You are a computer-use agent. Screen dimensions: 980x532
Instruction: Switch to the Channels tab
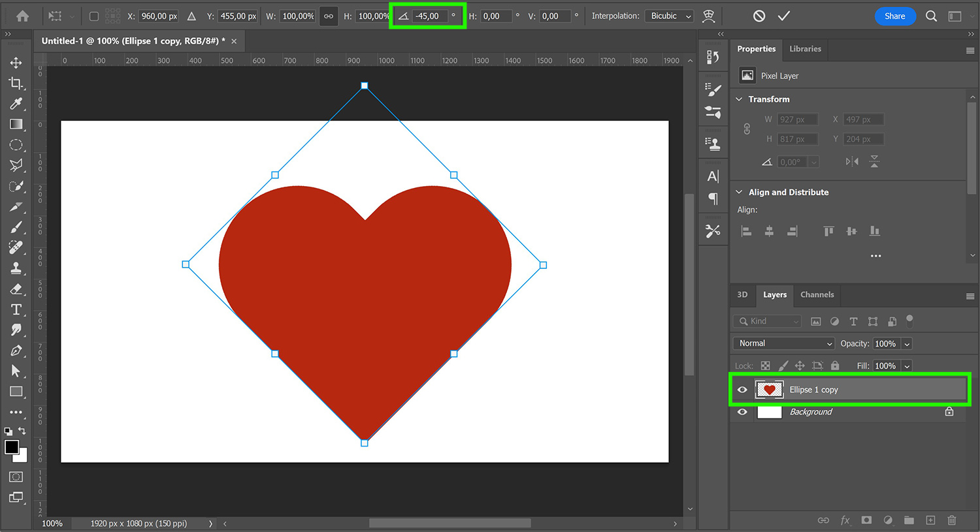pos(817,294)
